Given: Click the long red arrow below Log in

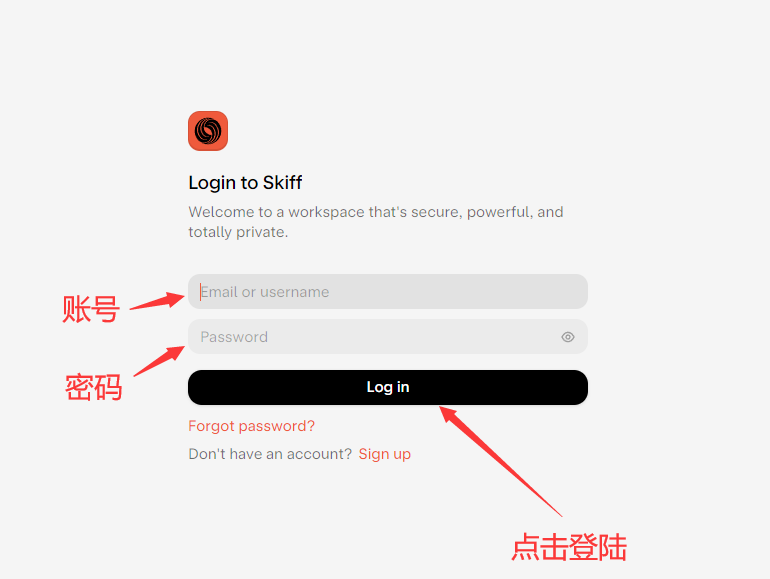Looking at the screenshot, I should (500, 461).
